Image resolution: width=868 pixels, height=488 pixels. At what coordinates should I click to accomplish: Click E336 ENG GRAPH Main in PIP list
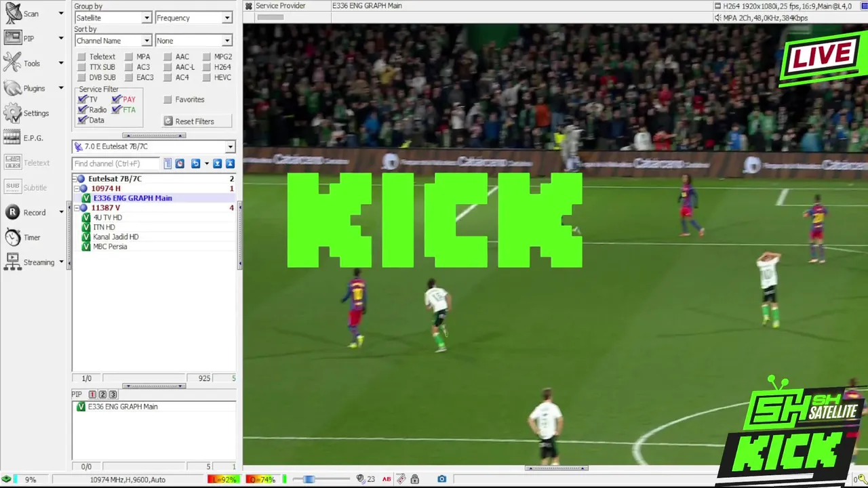click(x=123, y=407)
